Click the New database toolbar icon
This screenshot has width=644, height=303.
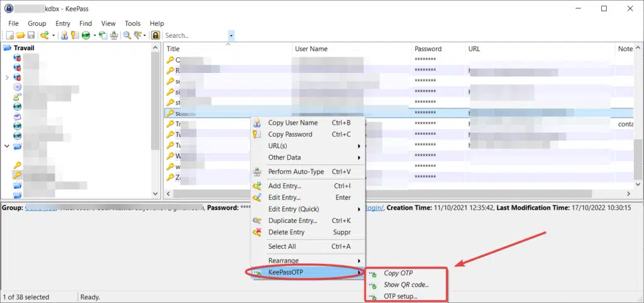[x=10, y=36]
